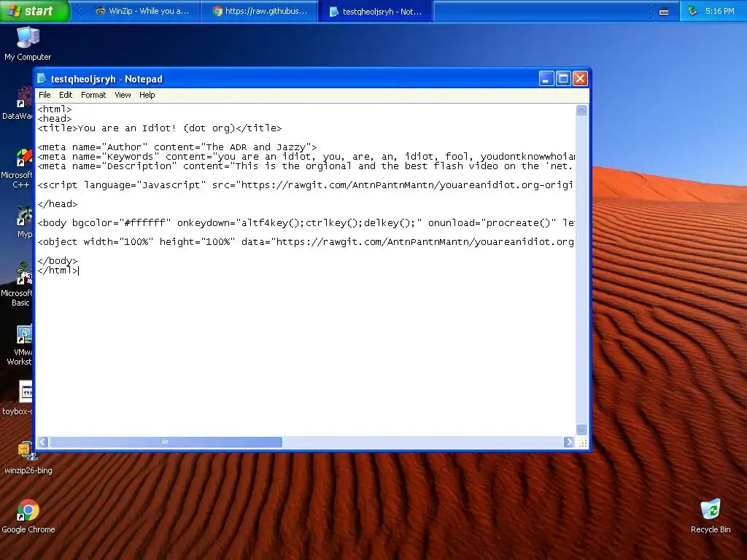Screen dimensions: 747x560
Task: Select the Recycle Bin icon
Action: click(711, 517)
